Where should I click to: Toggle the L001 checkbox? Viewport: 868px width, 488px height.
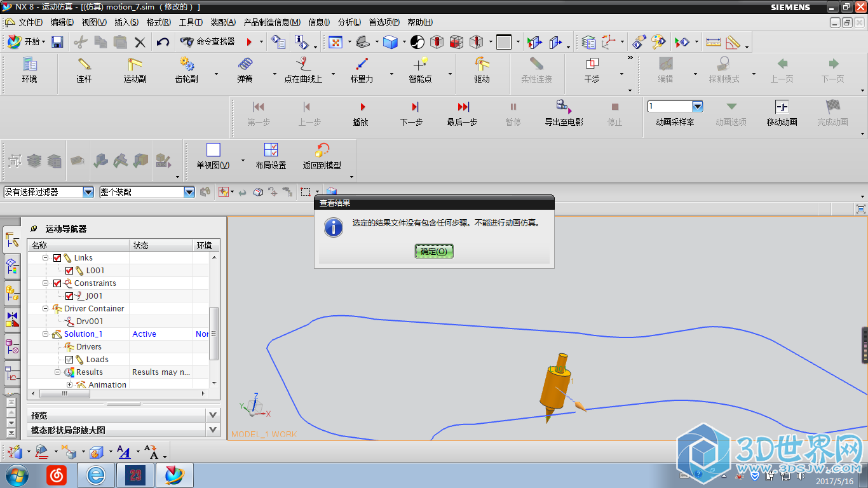[x=69, y=271]
